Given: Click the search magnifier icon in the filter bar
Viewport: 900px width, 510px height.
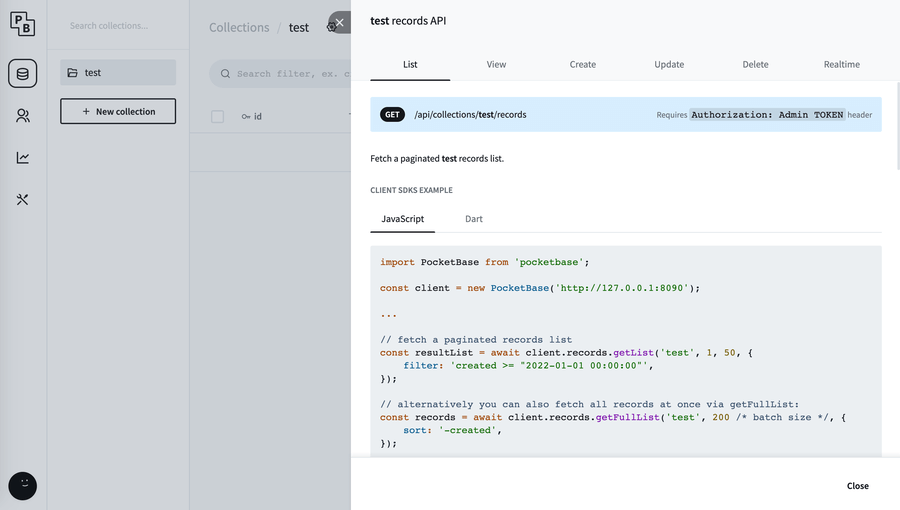Looking at the screenshot, I should pyautogui.click(x=226, y=73).
